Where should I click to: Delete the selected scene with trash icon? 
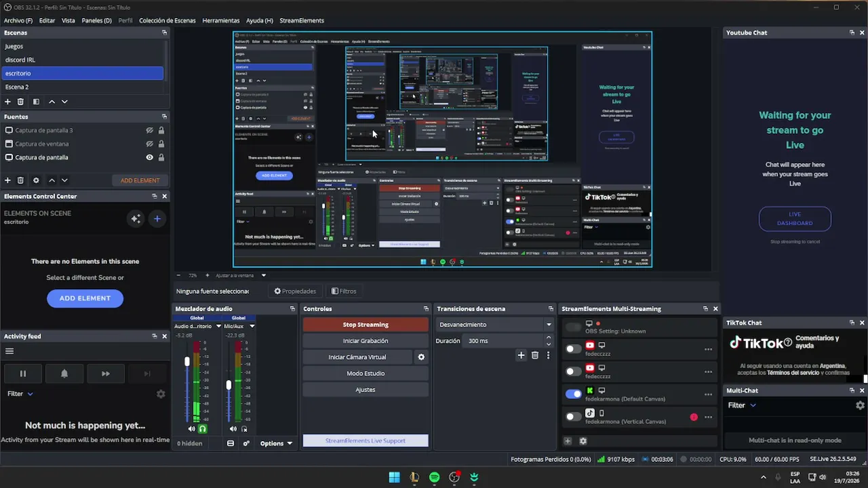pos(21,102)
